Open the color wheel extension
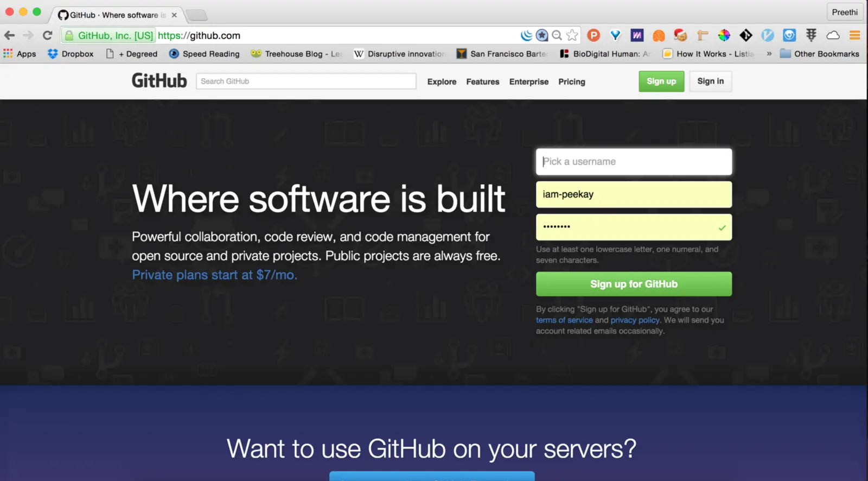 [724, 35]
